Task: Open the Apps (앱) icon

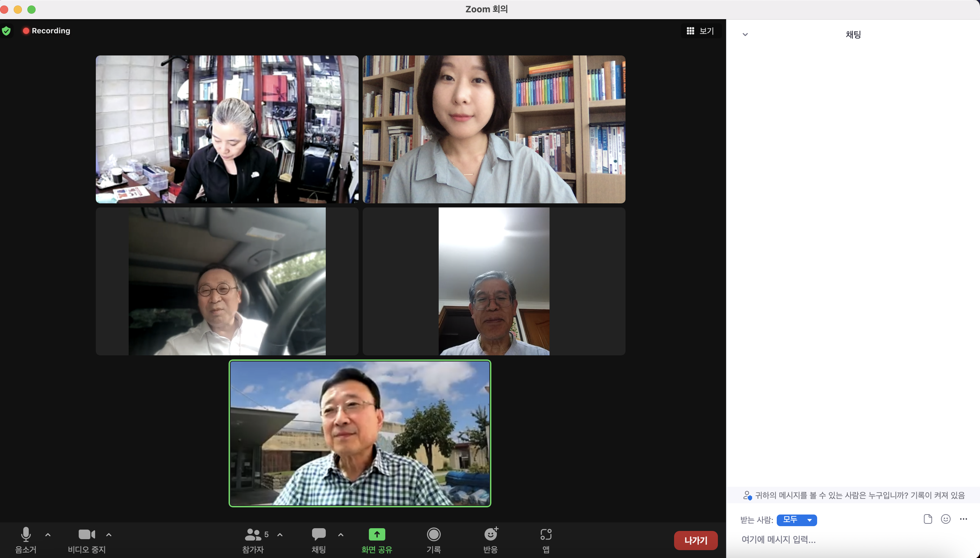Action: [x=546, y=534]
